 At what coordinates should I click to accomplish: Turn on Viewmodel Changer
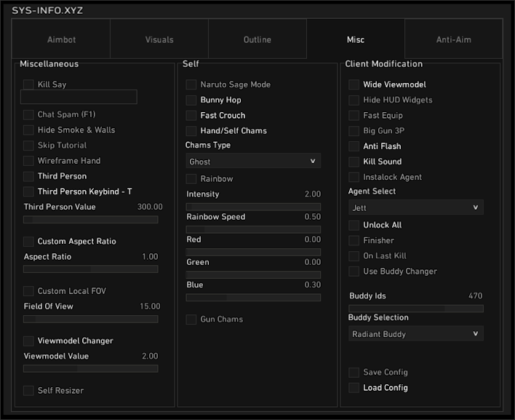tap(29, 341)
